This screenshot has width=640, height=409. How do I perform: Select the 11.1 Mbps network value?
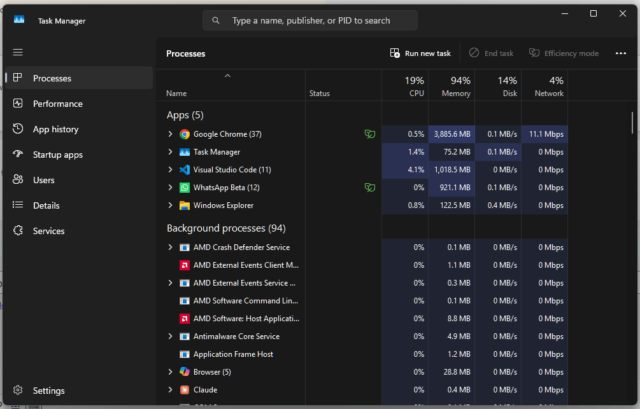coord(544,134)
